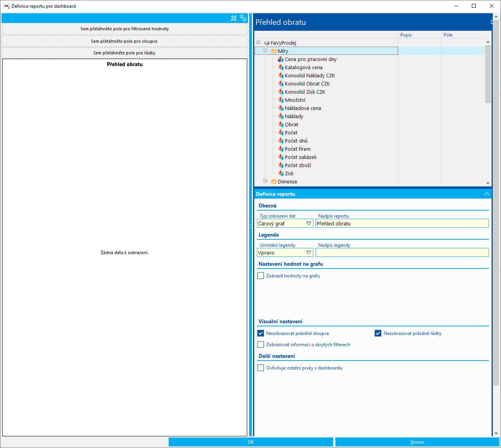Click the icon beside Cena pro pracovní dny
Viewport: 501px width, 448px height.
click(281, 59)
